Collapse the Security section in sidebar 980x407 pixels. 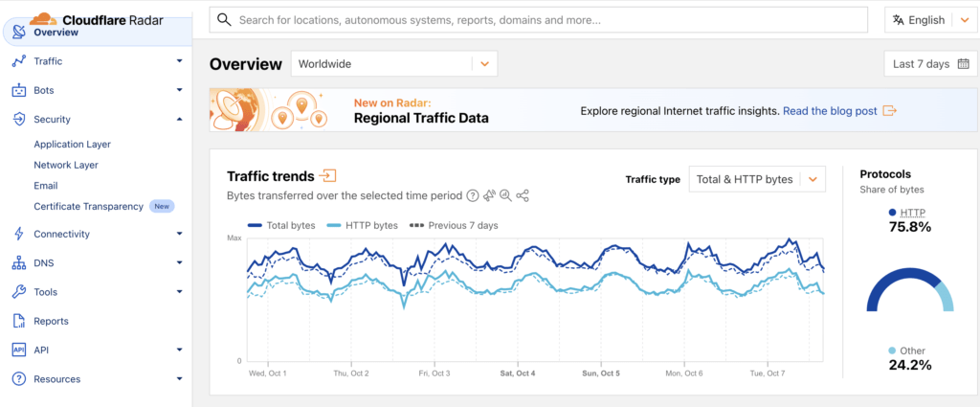click(179, 120)
